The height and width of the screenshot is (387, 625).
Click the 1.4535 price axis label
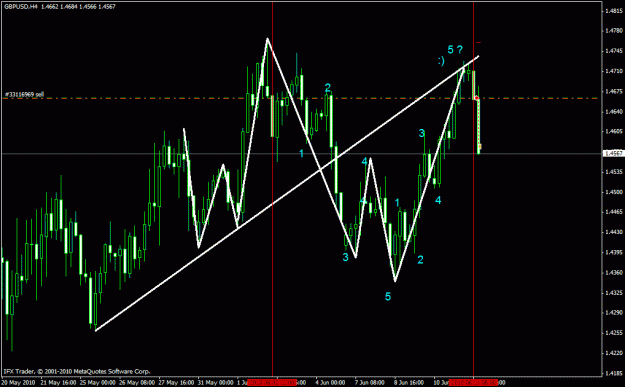coord(614,172)
